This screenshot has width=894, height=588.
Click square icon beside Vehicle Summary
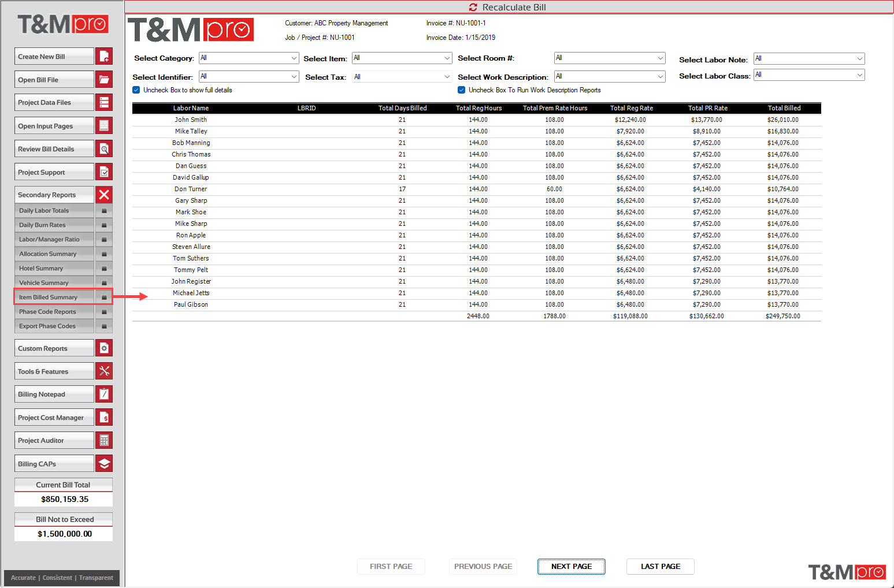pos(104,283)
